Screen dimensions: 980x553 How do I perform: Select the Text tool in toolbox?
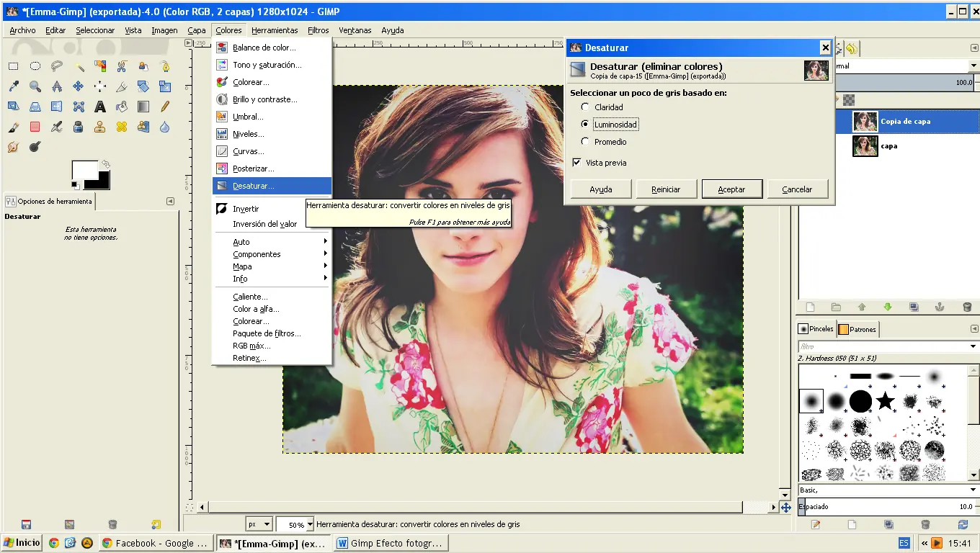100,107
